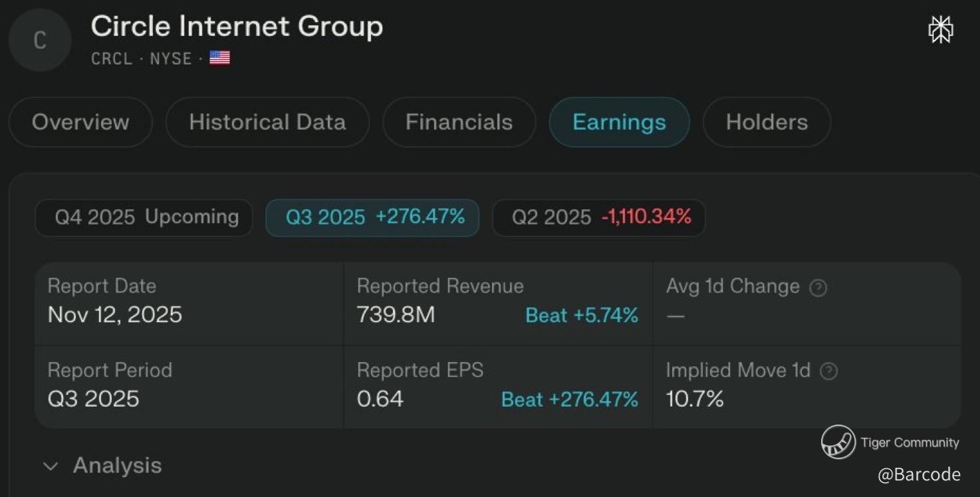
Task: Select the Q2 2025 earnings quarter
Action: tap(598, 217)
